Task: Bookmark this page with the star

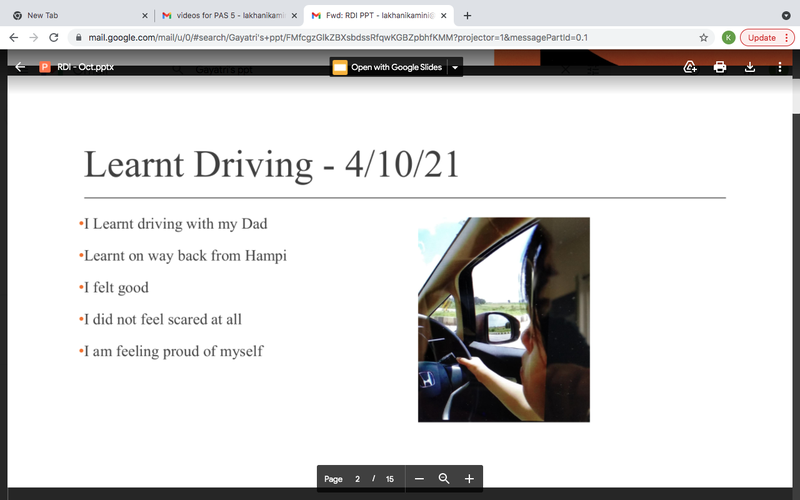Action: point(704,37)
